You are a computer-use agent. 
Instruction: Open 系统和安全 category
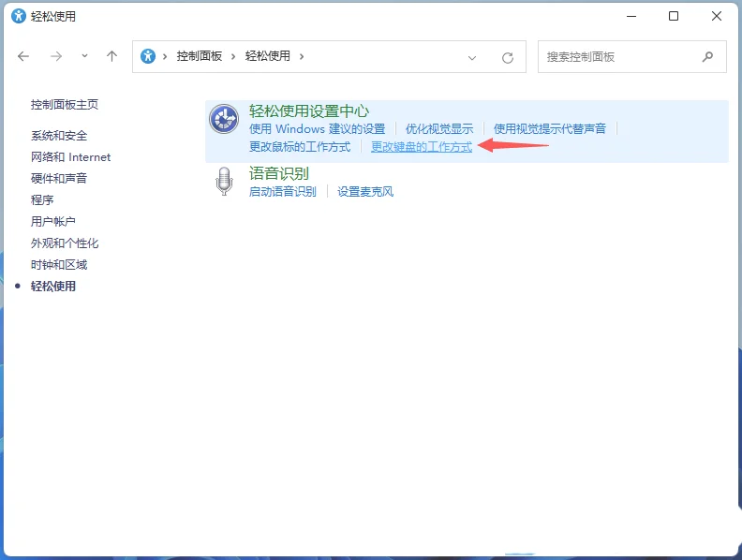click(x=59, y=136)
